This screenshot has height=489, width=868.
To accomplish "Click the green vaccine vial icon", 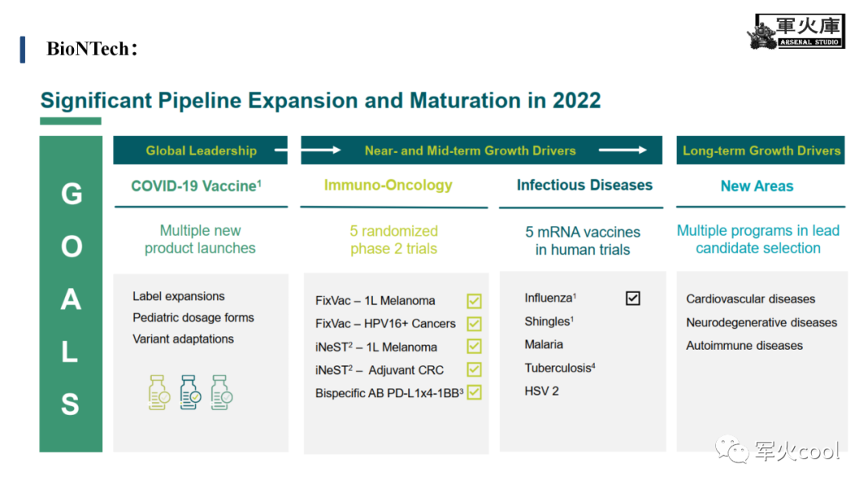I will coord(159,392).
